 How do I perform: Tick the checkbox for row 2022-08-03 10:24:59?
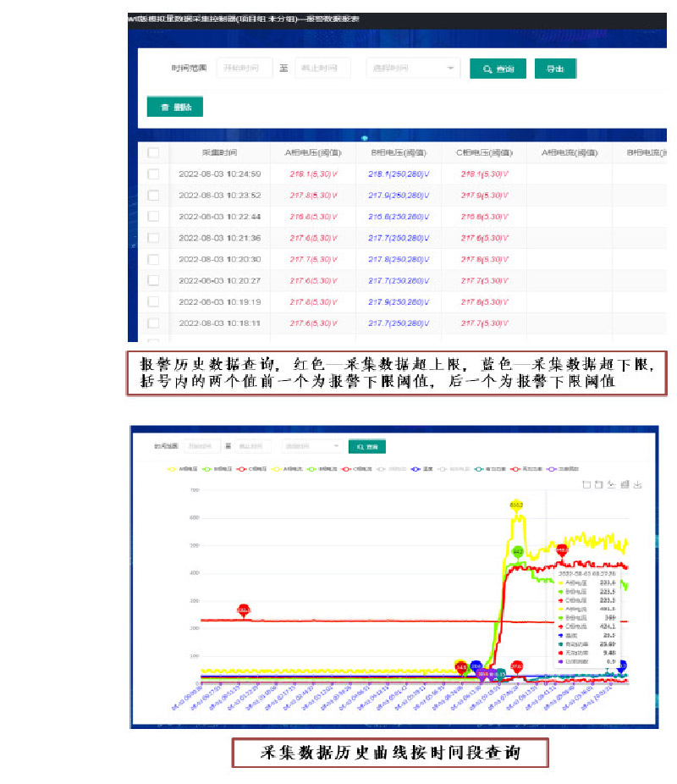coord(153,174)
